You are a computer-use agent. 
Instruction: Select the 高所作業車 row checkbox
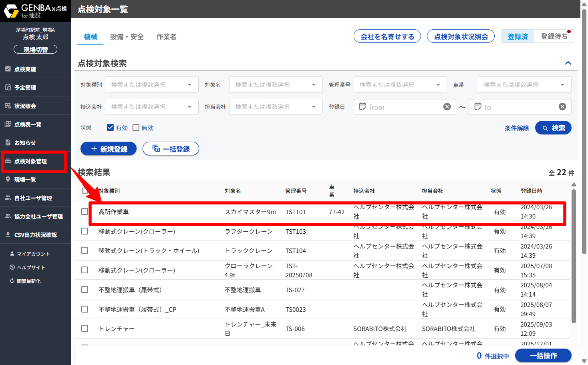point(85,211)
